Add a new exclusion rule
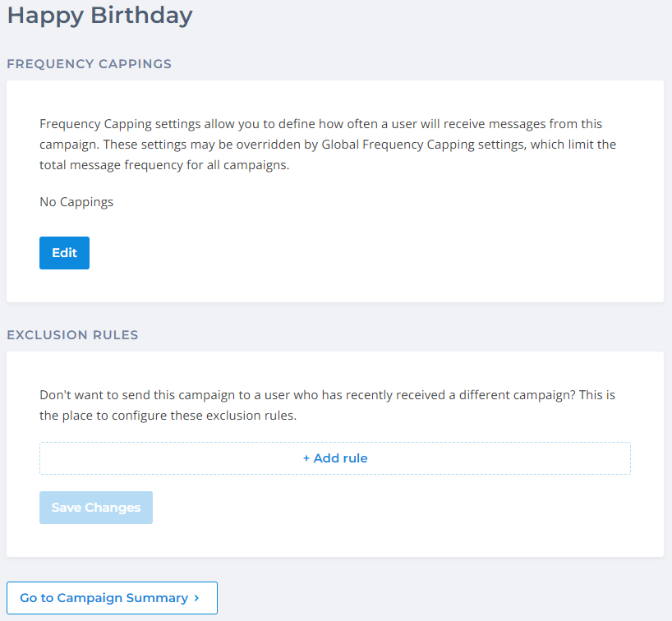The height and width of the screenshot is (621, 672). pos(335,458)
